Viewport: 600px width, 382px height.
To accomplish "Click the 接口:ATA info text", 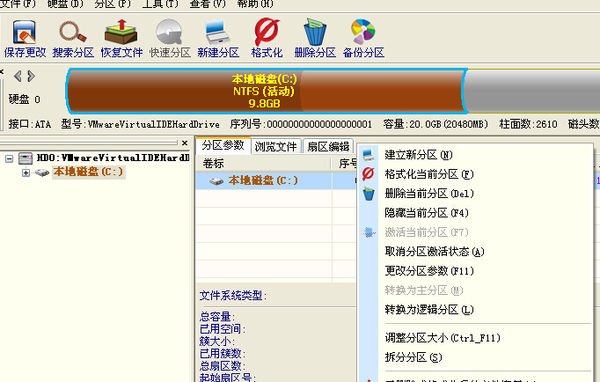I will click(x=30, y=124).
